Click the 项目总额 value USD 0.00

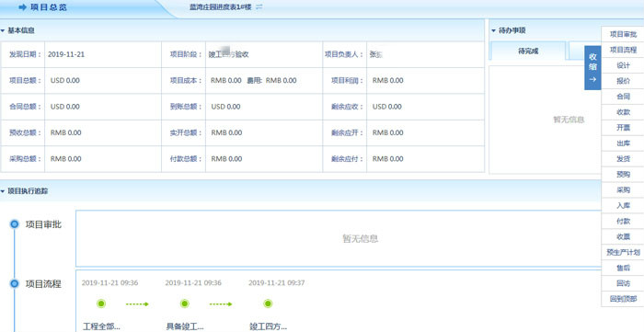pyautogui.click(x=65, y=80)
